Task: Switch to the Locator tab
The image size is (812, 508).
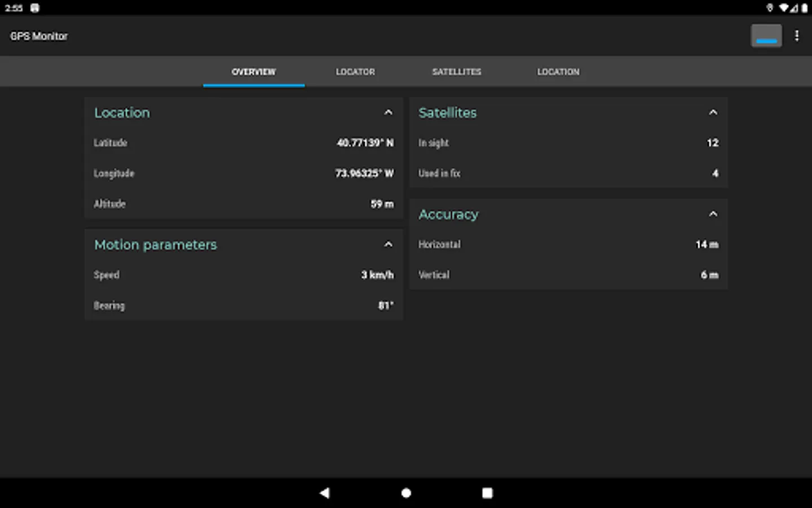Action: [355, 72]
